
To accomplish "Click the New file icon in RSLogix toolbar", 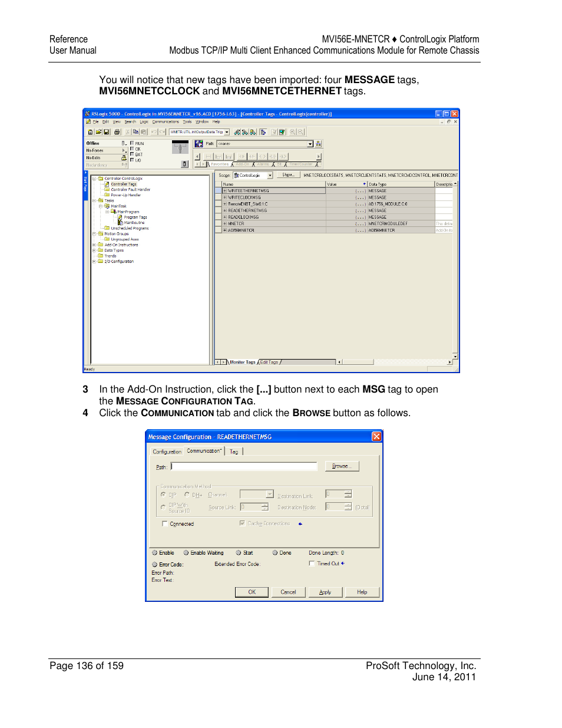I will [90, 132].
